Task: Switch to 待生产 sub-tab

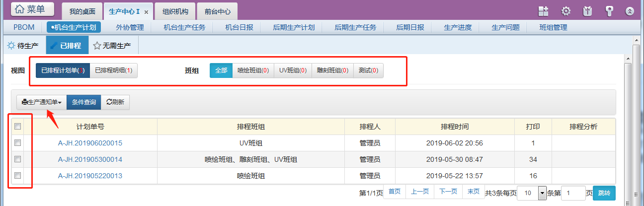Action: pyautogui.click(x=23, y=46)
